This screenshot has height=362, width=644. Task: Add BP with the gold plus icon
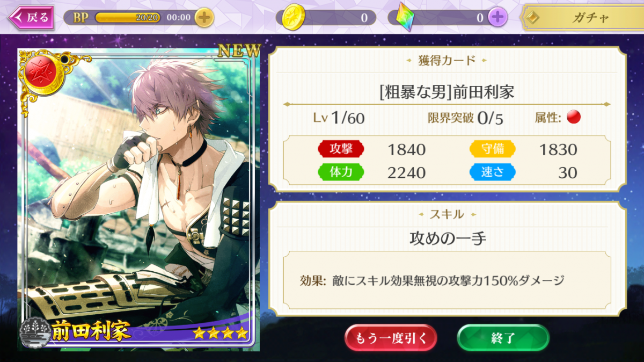click(x=204, y=17)
